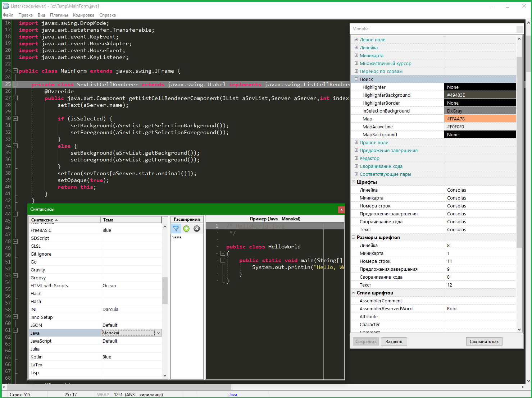Collapse fold marker on line 30
This screenshot has height=398, width=532.
click(x=15, y=118)
